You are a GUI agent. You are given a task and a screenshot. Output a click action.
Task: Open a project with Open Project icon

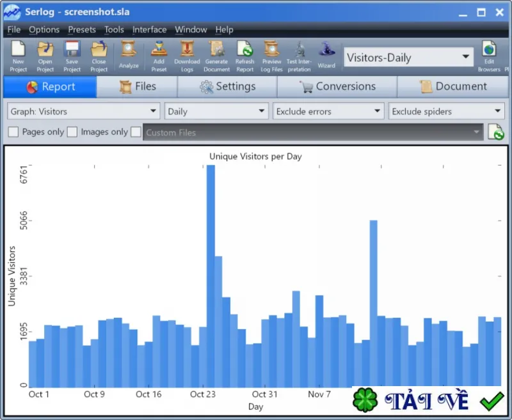coord(45,49)
